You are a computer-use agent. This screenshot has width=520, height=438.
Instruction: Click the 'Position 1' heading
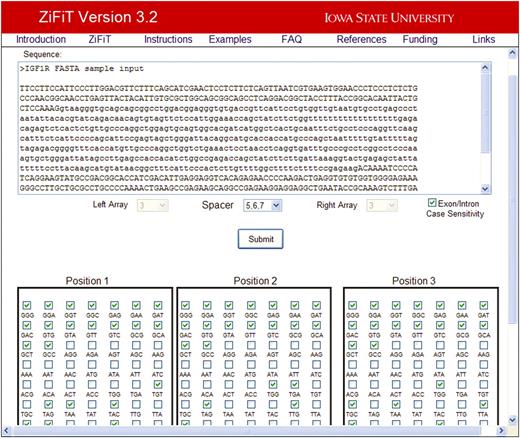(x=87, y=281)
